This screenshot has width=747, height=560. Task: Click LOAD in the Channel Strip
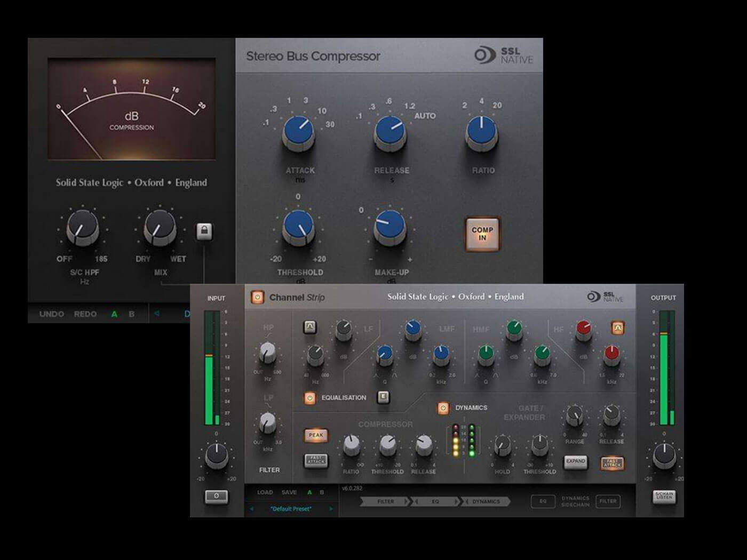pos(265,492)
